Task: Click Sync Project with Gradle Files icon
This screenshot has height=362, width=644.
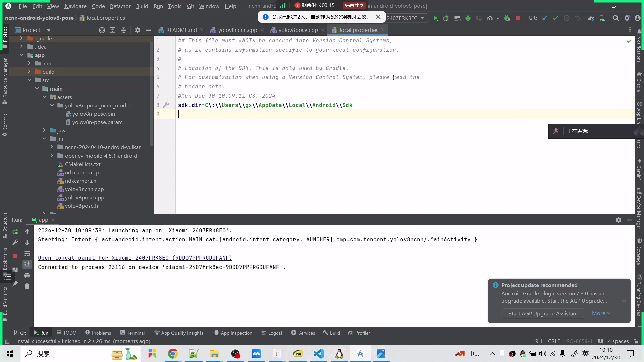Action: 591,18
